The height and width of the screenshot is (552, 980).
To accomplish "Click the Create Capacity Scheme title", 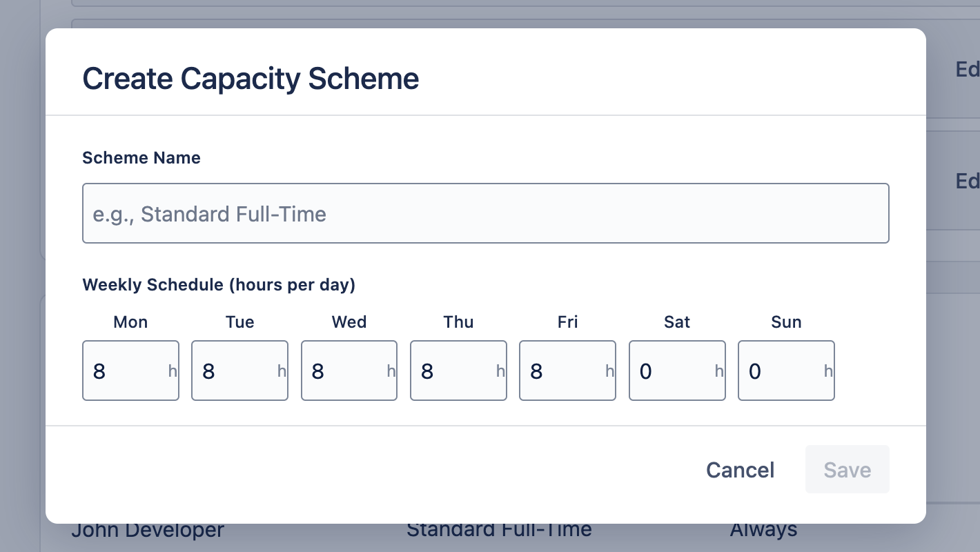I will click(x=251, y=78).
